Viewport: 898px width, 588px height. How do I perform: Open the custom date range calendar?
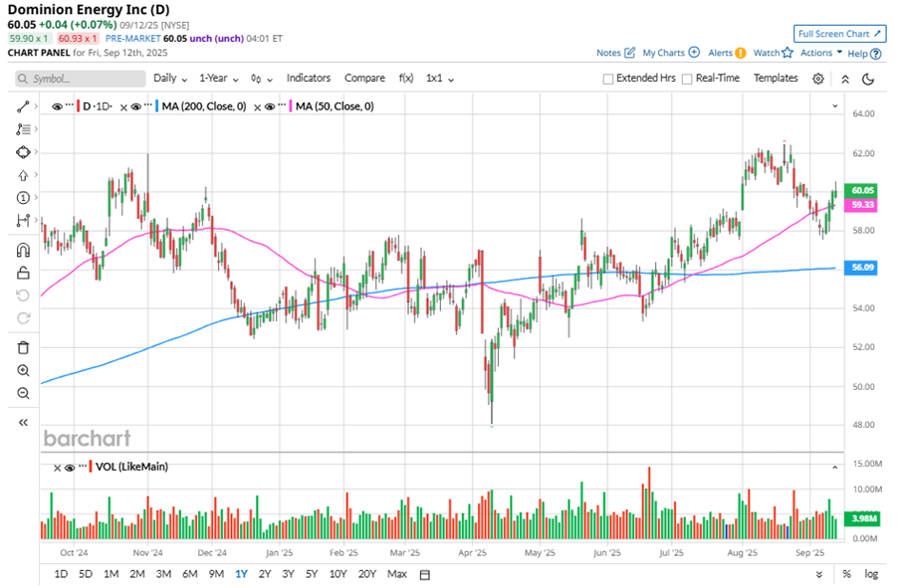tap(424, 574)
